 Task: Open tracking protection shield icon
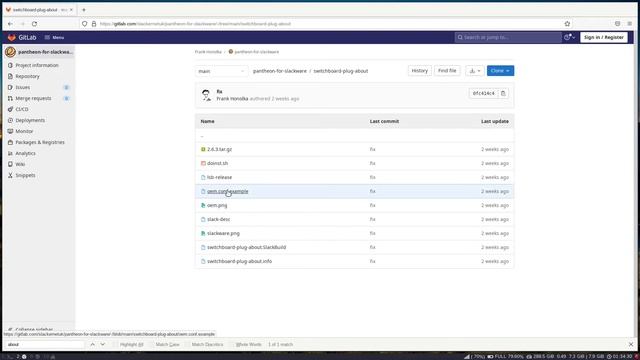[84, 24]
